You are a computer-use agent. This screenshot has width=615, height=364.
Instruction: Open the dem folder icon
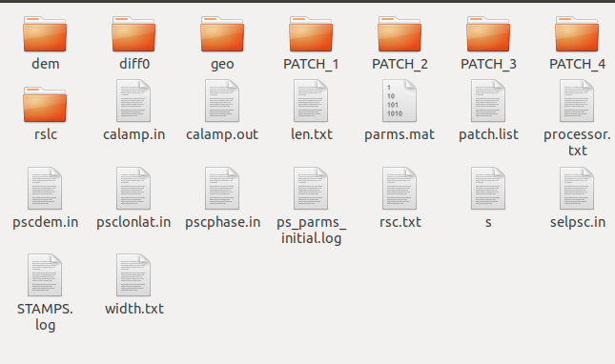click(x=45, y=34)
